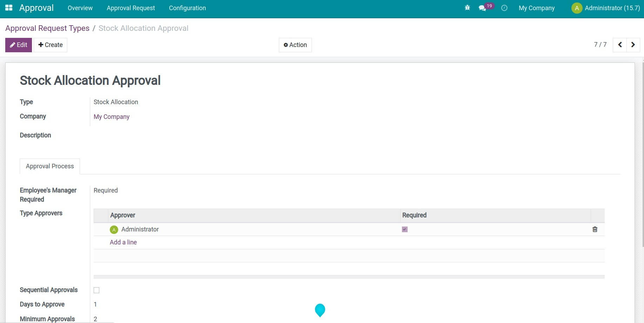
Task: Open the conversations messages icon
Action: point(483,8)
